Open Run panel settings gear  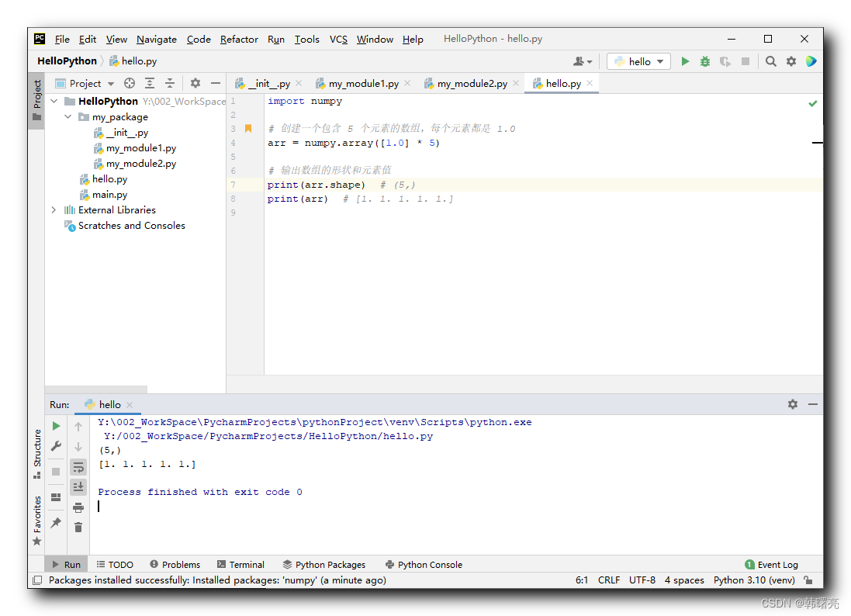pos(792,404)
